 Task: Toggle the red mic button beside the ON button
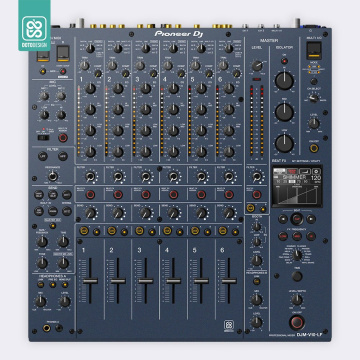click(62, 71)
